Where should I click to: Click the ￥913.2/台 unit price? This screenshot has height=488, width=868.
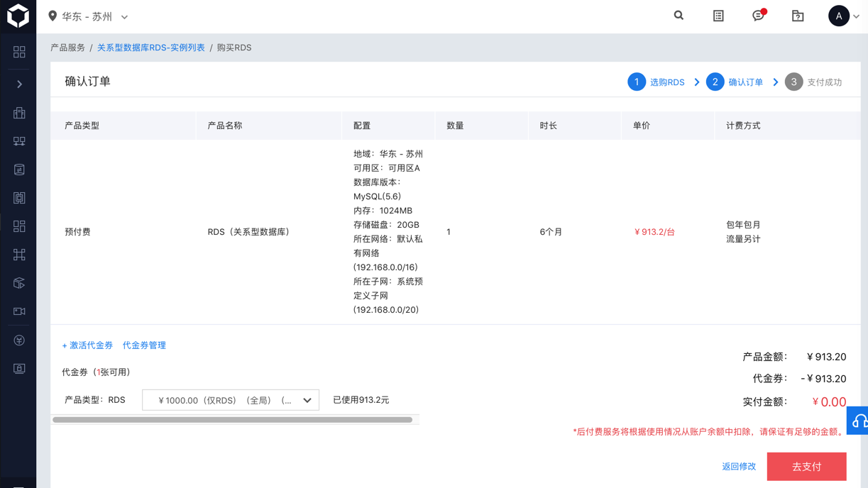(654, 232)
